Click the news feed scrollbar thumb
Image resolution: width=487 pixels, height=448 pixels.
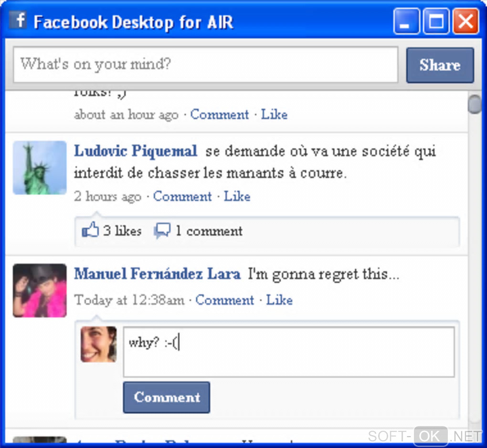(x=475, y=104)
